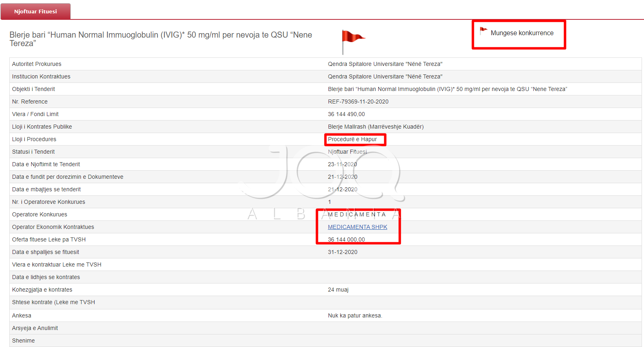Click the announcement date 23-11-2020
The height and width of the screenshot is (347, 644).
coord(342,164)
